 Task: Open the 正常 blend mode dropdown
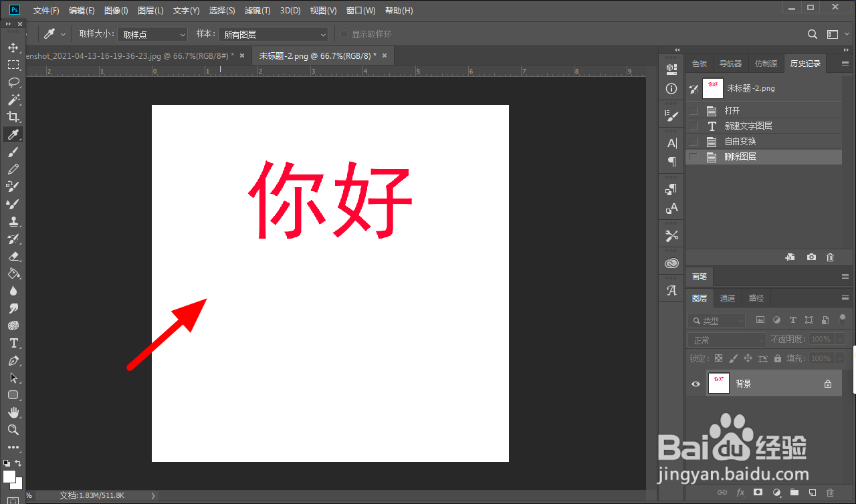(726, 339)
